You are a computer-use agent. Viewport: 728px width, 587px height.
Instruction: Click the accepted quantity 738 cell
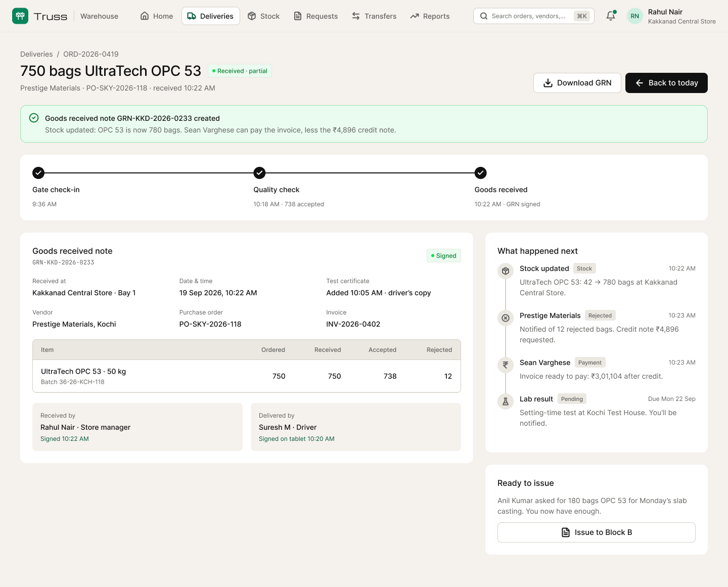tap(390, 376)
